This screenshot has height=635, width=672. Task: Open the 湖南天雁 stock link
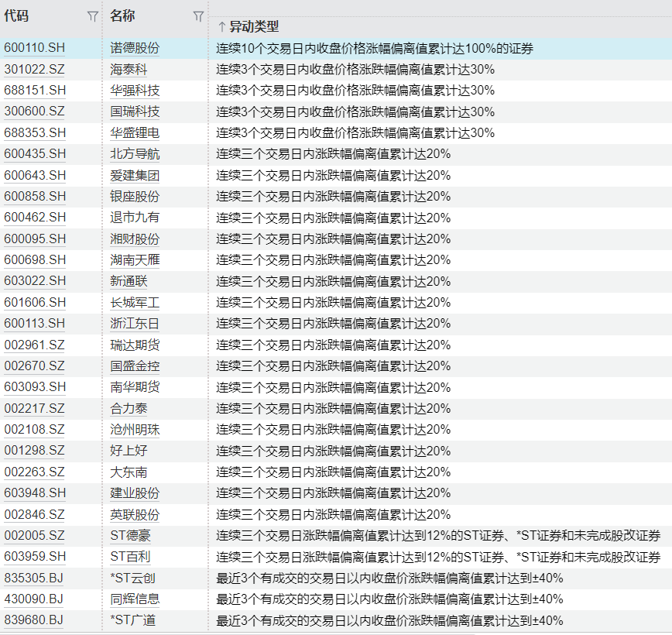click(x=135, y=260)
